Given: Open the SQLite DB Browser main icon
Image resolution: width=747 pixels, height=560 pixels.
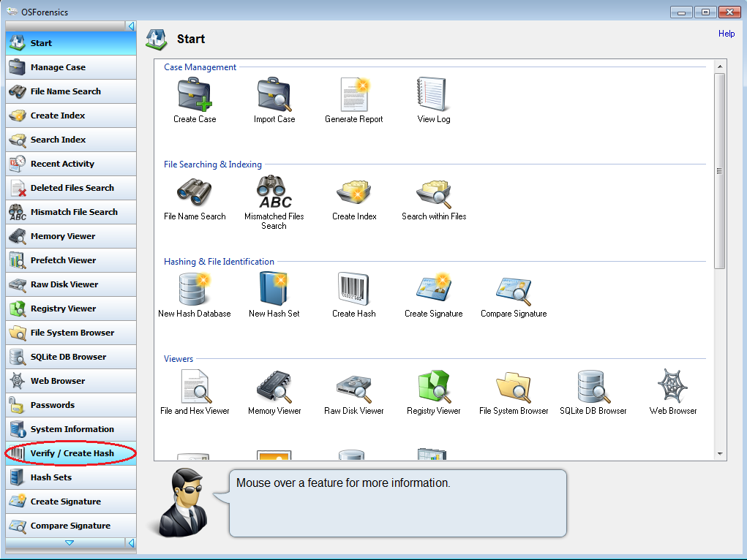Looking at the screenshot, I should 593,387.
